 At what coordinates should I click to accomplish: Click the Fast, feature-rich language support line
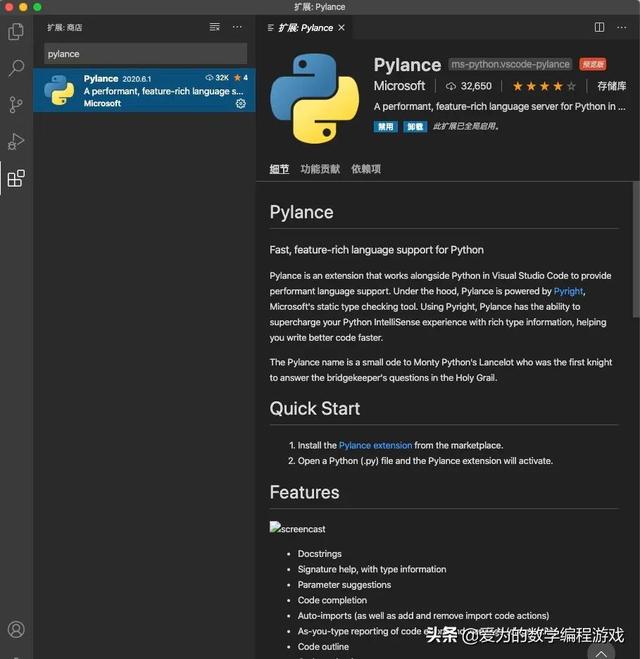[x=377, y=250]
